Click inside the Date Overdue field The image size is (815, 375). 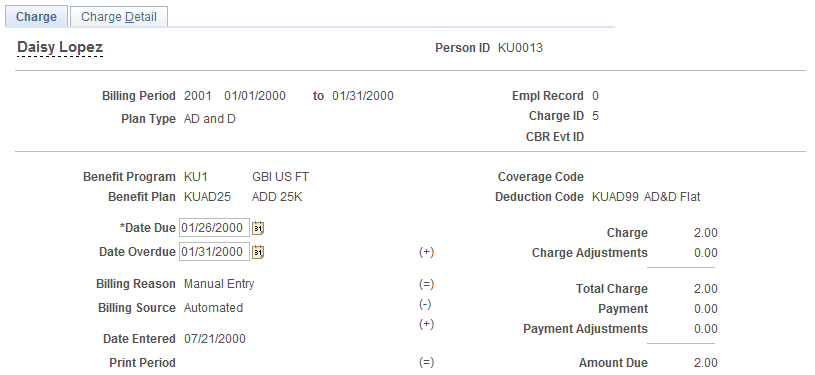click(x=214, y=252)
